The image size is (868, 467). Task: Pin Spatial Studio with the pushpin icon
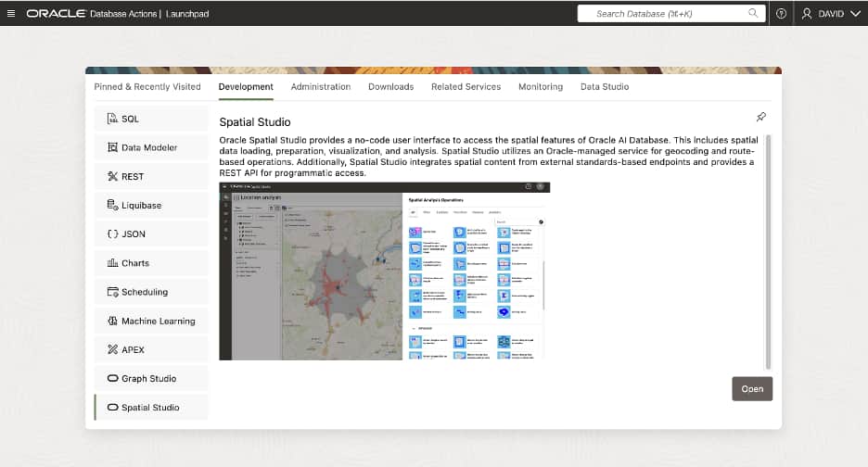(x=761, y=117)
